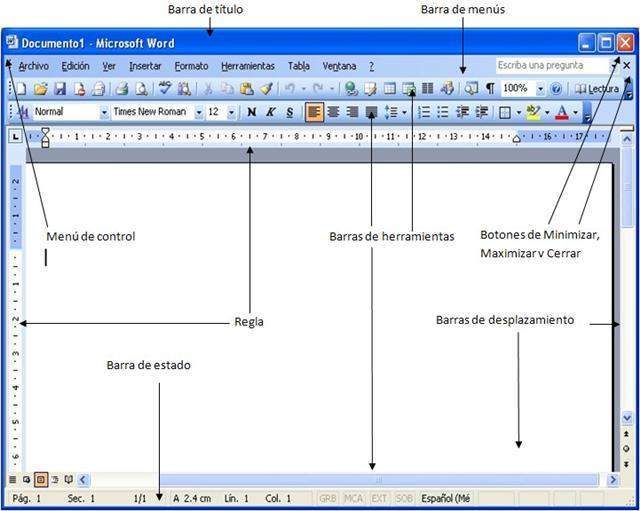Open a file with the folder icon
The height and width of the screenshot is (511, 640).
pos(40,89)
